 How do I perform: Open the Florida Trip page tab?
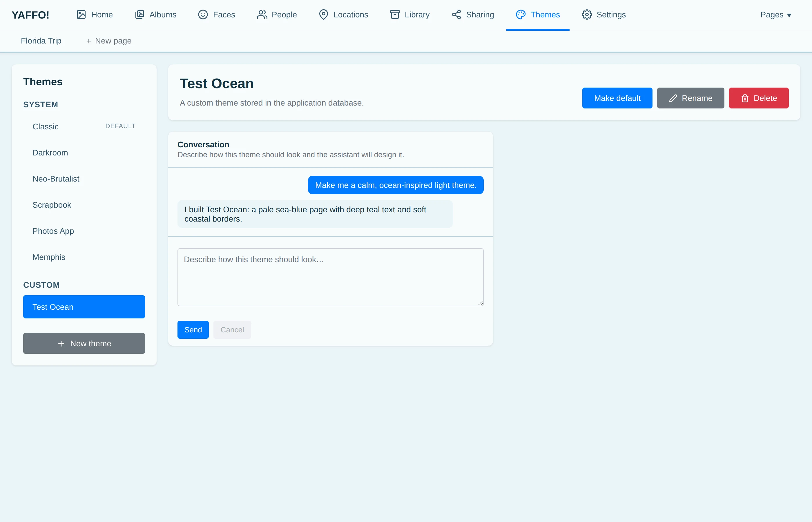(41, 41)
